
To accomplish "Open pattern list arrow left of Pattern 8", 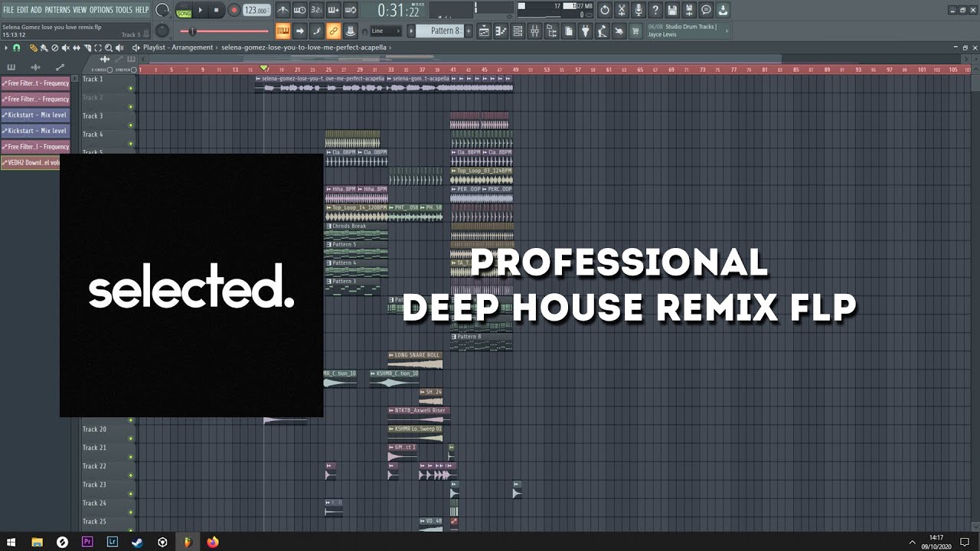I will (411, 31).
